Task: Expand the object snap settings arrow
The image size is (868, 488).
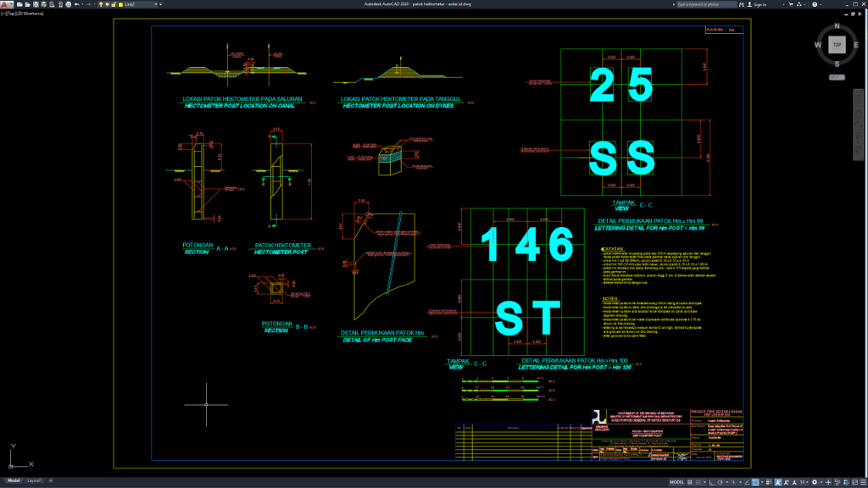Action: pyautogui.click(x=739, y=483)
